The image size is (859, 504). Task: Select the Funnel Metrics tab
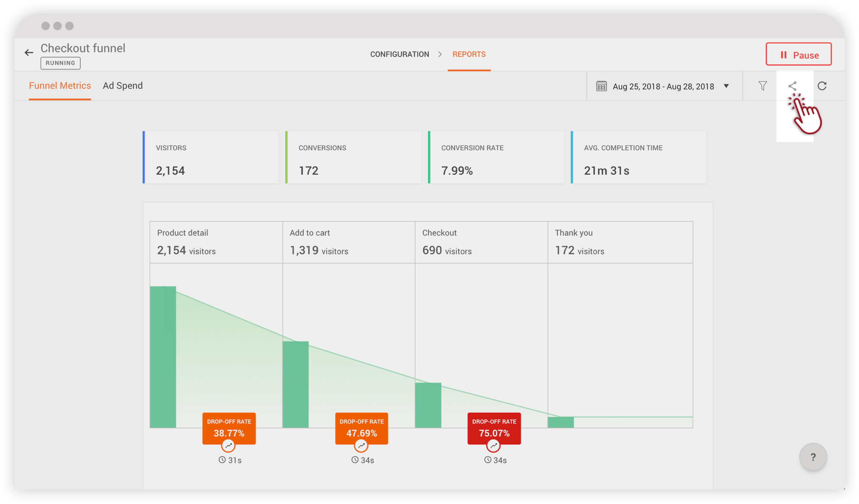click(60, 86)
